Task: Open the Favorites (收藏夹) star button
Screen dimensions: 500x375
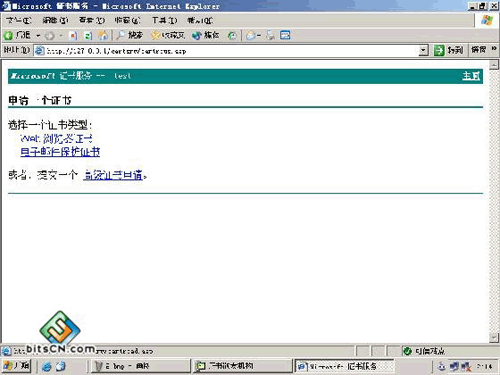Action: (168, 35)
